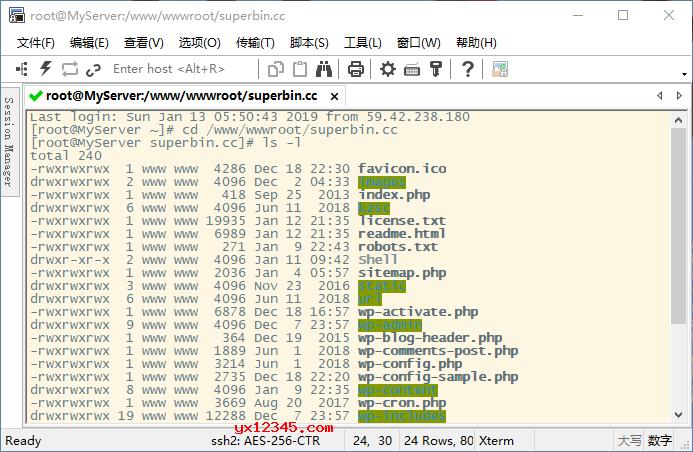Open the 编辑(E) menu
The image size is (693, 452).
pos(89,43)
